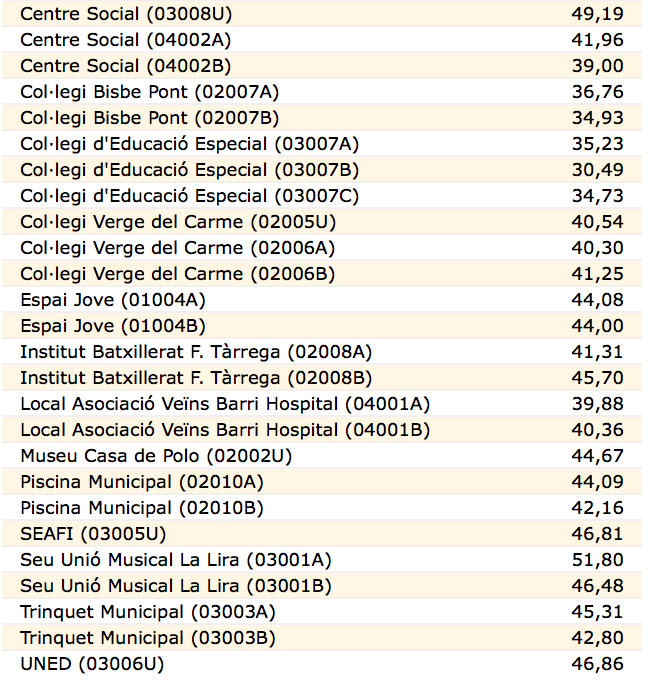
Task: Select the Col·legi Verge del Carme (02006B) row
Action: coord(177,274)
